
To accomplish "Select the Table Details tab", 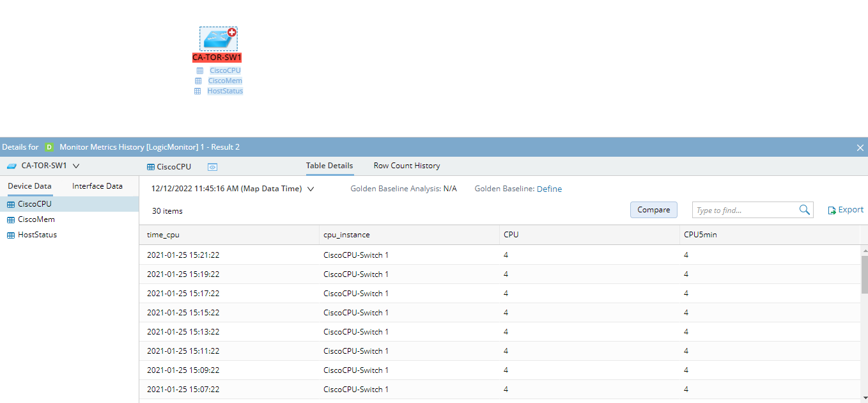I will click(329, 165).
